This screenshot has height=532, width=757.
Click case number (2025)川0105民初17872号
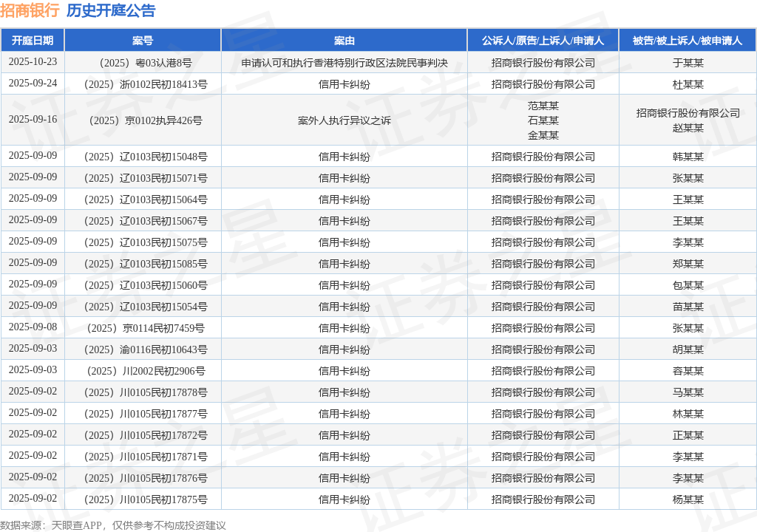(143, 435)
